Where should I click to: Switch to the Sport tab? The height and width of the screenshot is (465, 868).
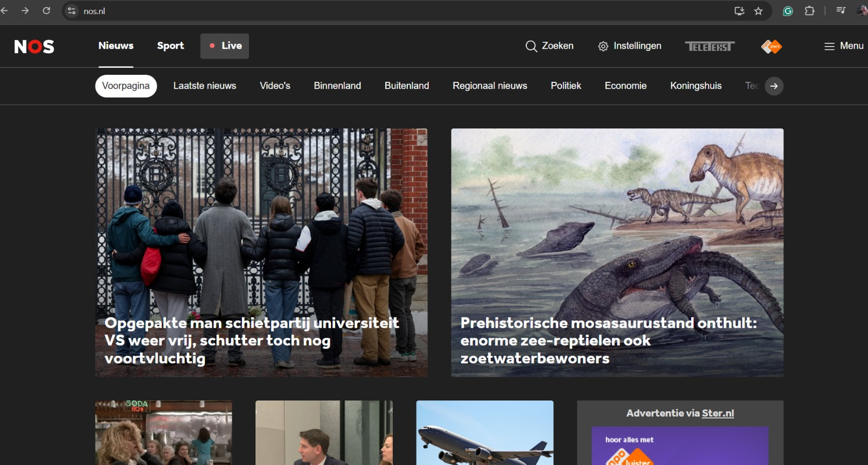tap(170, 46)
